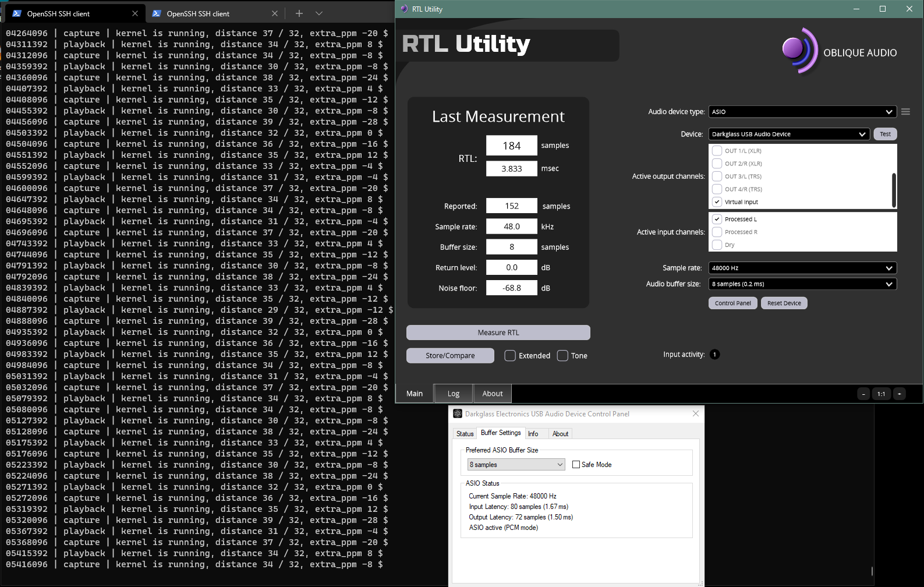Open the Sample rate 48000 Hz dropdown
The width and height of the screenshot is (924, 587).
pyautogui.click(x=802, y=268)
